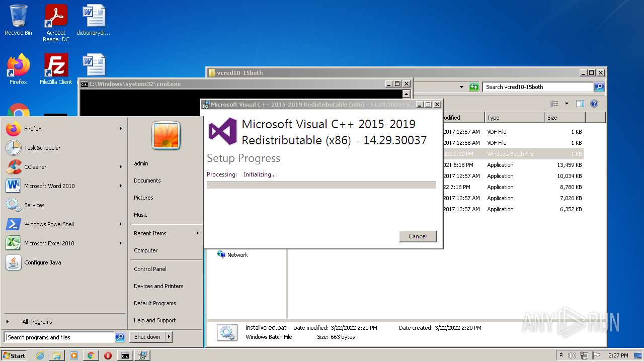
Task: Open Documents from the Start menu
Action: [147, 180]
